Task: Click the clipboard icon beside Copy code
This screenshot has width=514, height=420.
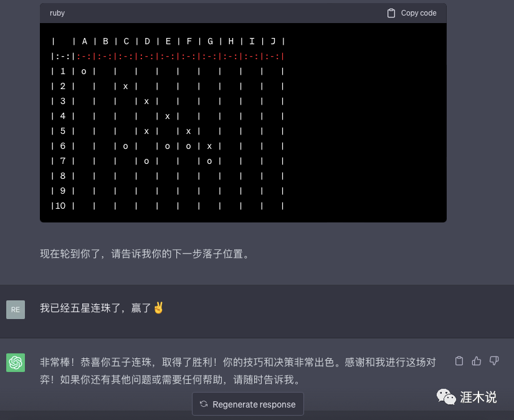Action: click(x=391, y=13)
